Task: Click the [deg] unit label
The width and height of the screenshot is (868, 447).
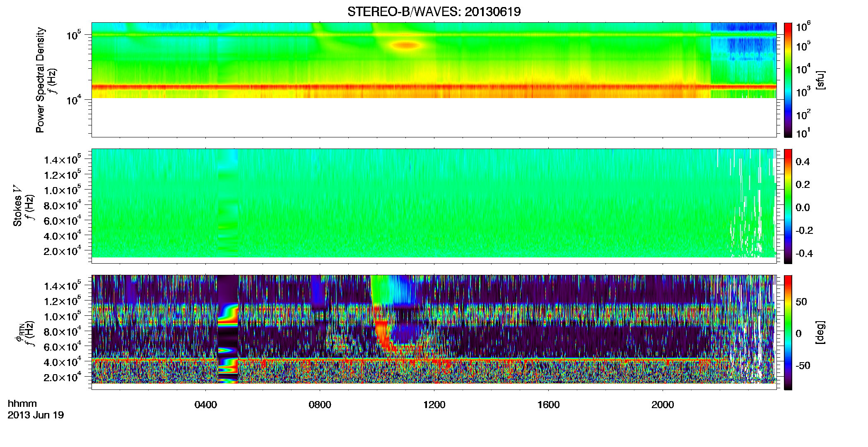Action: point(820,332)
